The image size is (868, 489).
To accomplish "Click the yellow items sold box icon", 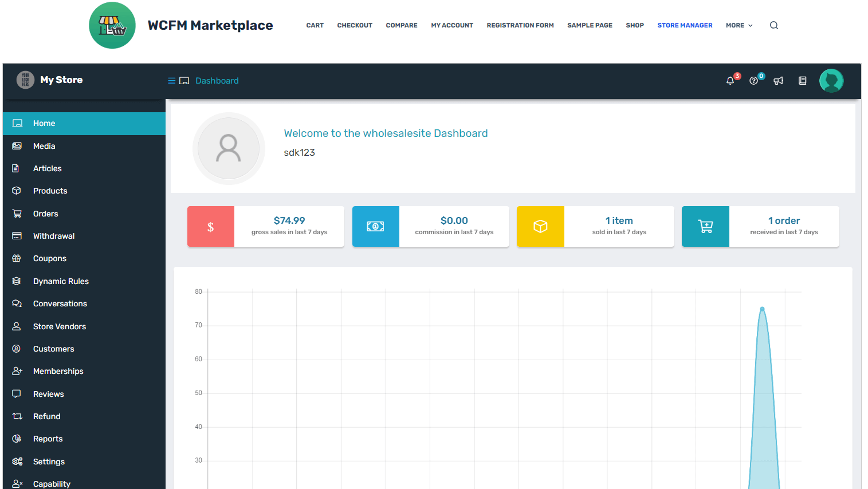I will [540, 227].
